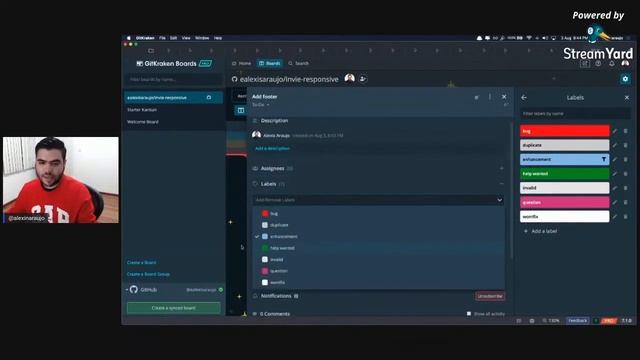Edit the invalid label pencil icon
640x360 pixels.
click(x=615, y=188)
